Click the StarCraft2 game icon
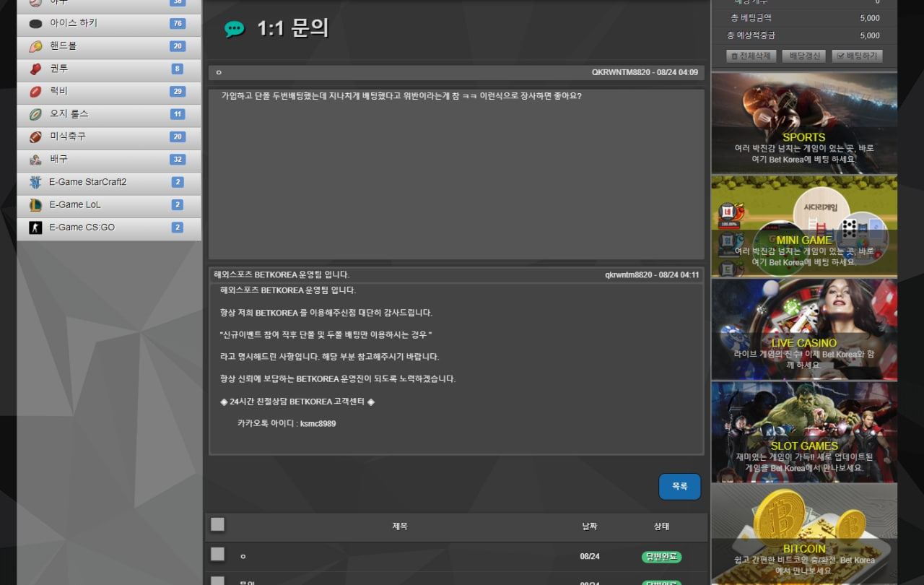The width and height of the screenshot is (924, 585). [35, 182]
